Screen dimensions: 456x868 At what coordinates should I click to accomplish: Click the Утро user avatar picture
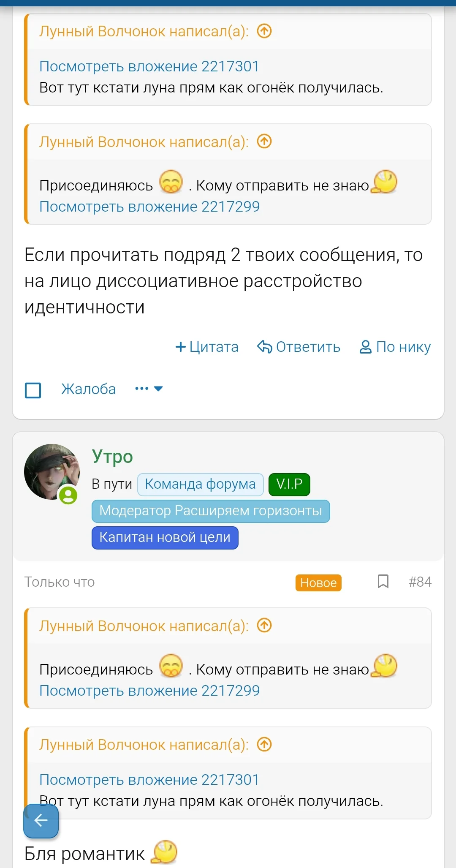coord(52,471)
